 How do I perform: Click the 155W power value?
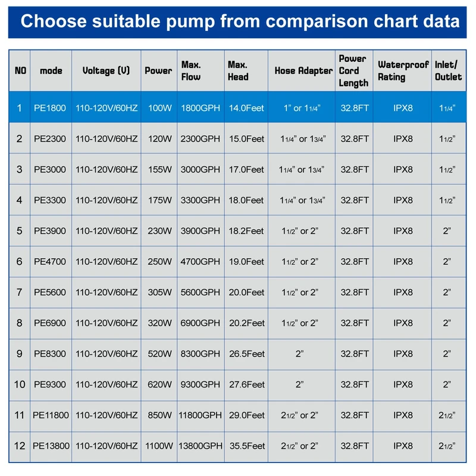(x=158, y=170)
